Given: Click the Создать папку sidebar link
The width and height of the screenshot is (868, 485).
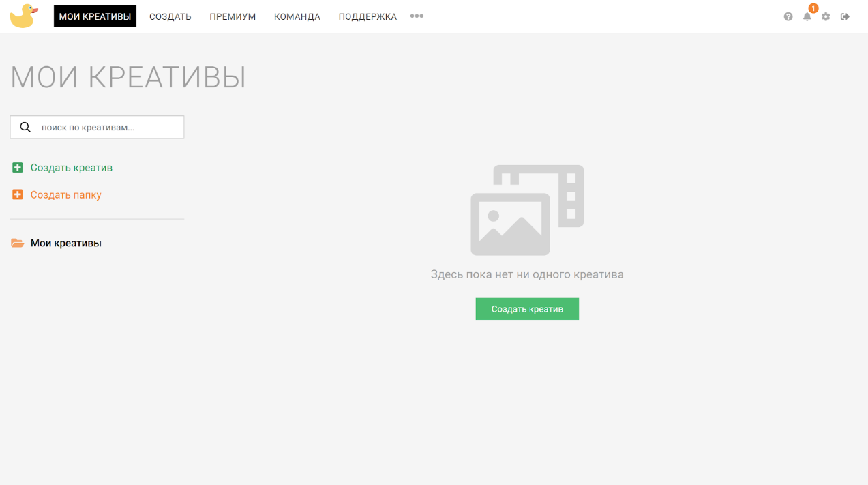Looking at the screenshot, I should tap(66, 195).
